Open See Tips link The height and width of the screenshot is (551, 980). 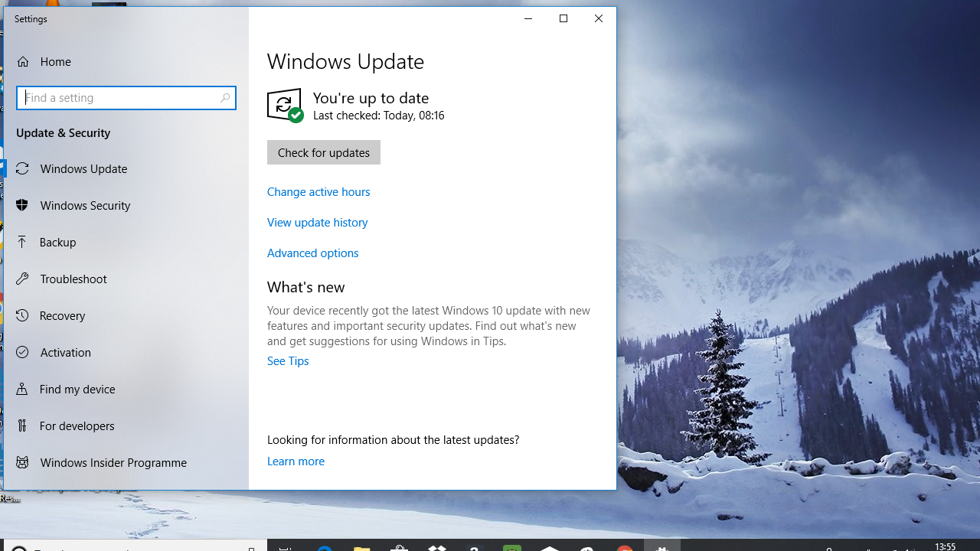tap(288, 360)
